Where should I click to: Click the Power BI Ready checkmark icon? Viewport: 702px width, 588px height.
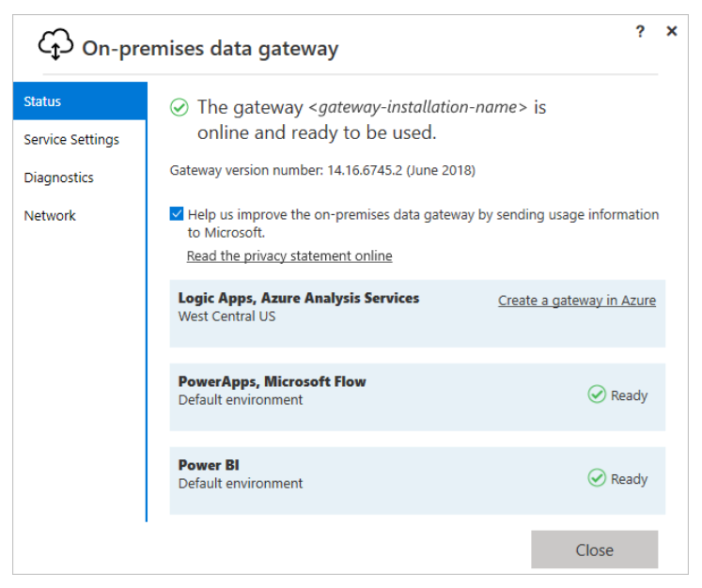tap(596, 479)
